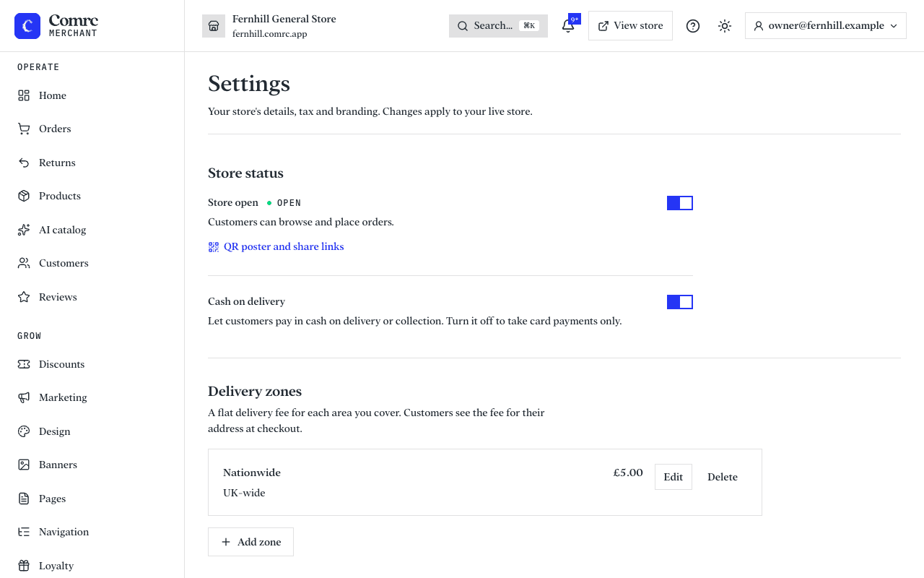Viewport: 924px width, 578px height.
Task: Click the Reviews star icon
Action: pos(24,297)
